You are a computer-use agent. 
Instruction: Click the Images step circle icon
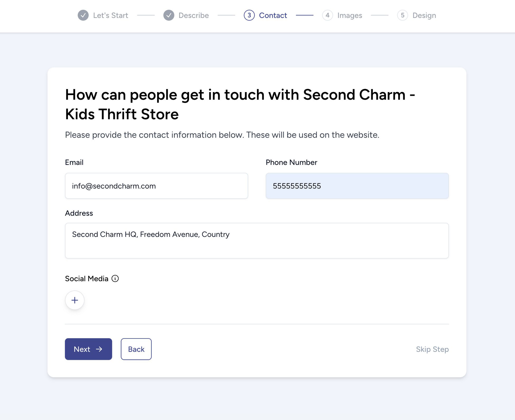coord(327,15)
